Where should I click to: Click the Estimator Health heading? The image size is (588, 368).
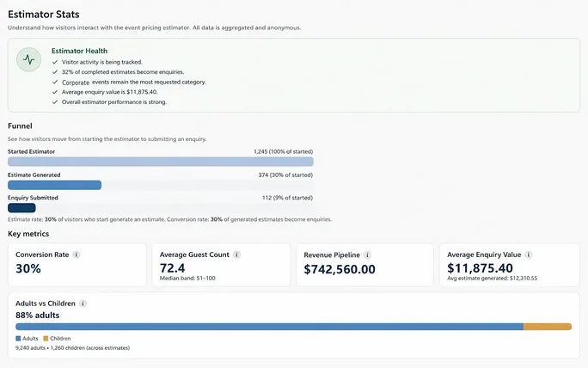click(79, 51)
